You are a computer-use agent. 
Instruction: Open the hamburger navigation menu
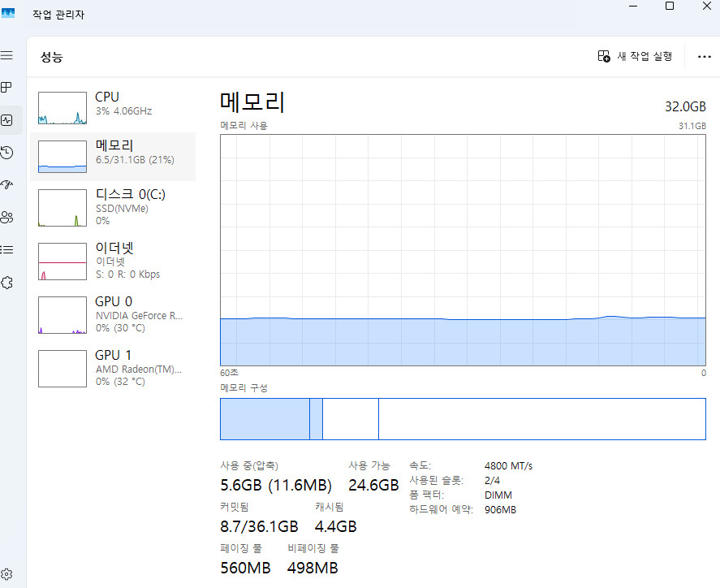coord(6,55)
